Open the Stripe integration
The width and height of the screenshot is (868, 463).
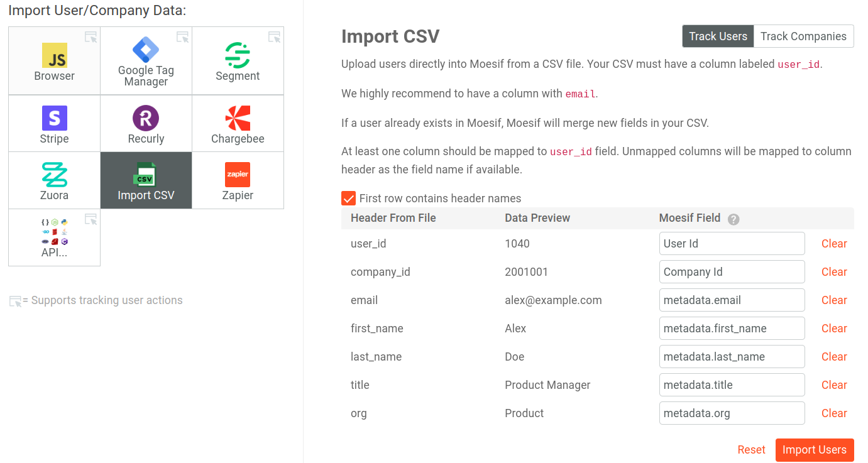54,123
